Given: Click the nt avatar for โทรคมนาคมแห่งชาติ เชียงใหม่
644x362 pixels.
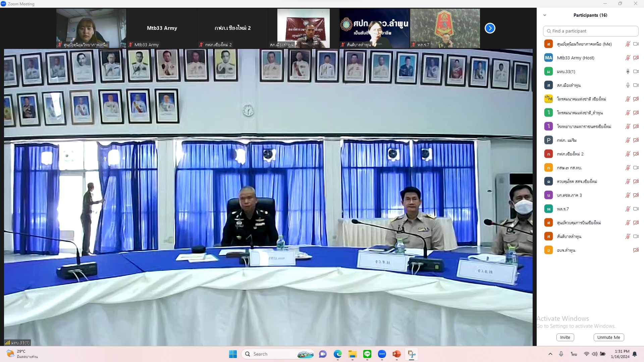Looking at the screenshot, I should tap(548, 99).
